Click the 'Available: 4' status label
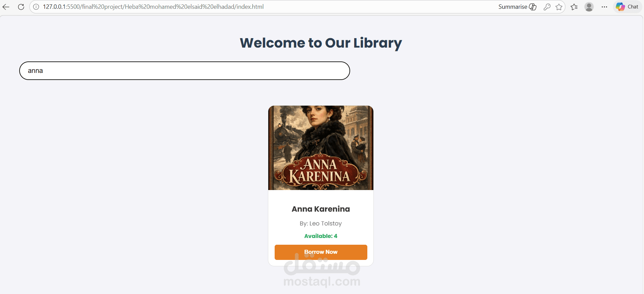 (x=321, y=236)
